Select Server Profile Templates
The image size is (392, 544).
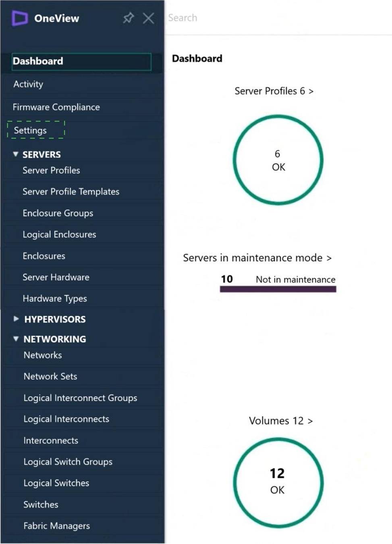[71, 192]
